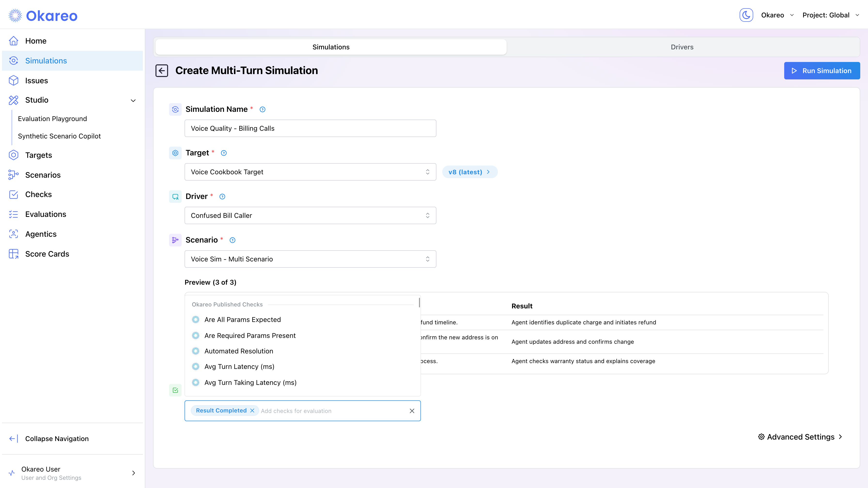The image size is (868, 488).
Task: Click Run Simulation button
Action: tap(822, 70)
